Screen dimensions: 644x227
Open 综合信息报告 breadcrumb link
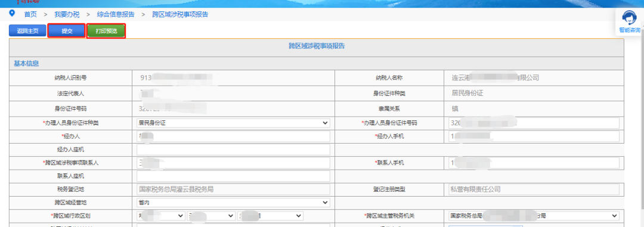coord(116,14)
